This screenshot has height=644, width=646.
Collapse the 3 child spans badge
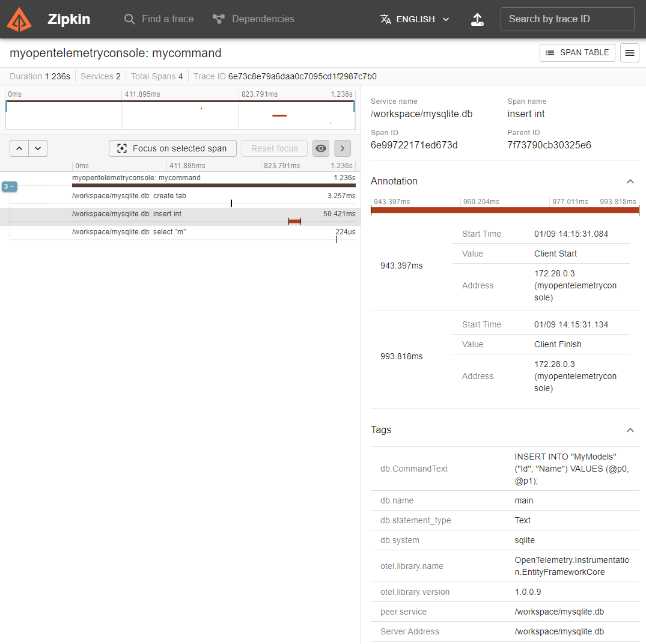click(x=9, y=186)
